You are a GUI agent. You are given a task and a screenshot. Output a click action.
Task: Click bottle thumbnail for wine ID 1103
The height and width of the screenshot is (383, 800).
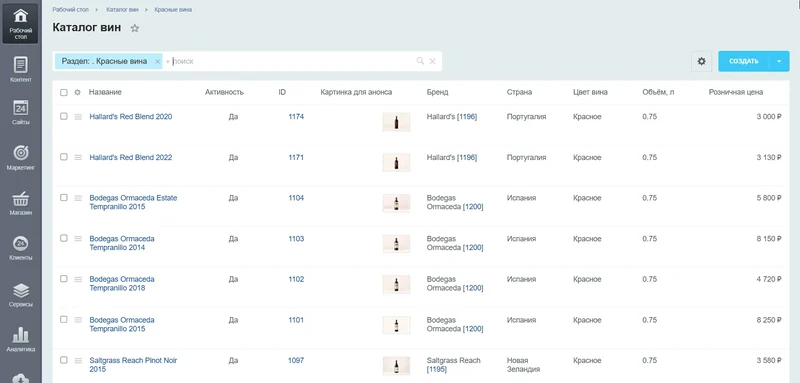tap(396, 244)
